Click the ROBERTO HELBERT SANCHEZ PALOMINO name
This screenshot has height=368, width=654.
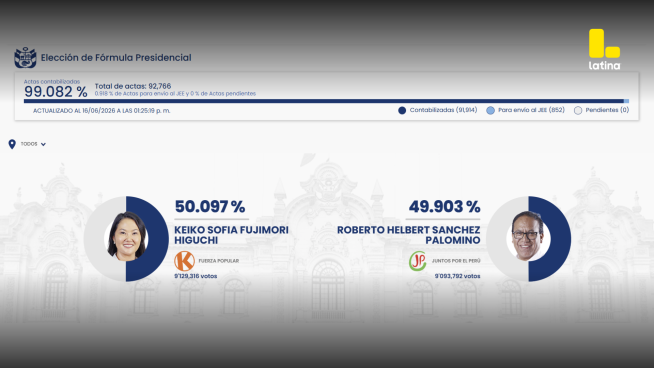[x=409, y=235]
